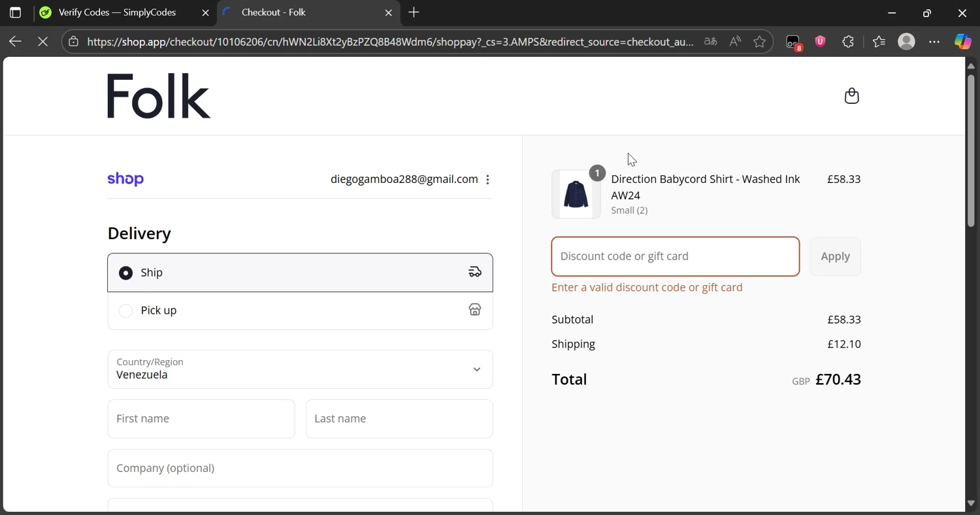The height and width of the screenshot is (515, 980).
Task: Open Copilot sidebar icon
Action: coord(962,42)
